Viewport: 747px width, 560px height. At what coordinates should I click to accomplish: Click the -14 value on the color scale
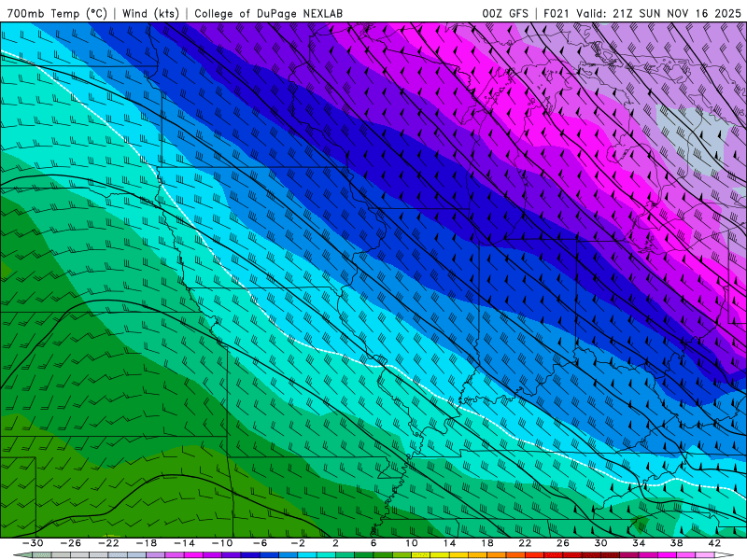click(x=184, y=543)
